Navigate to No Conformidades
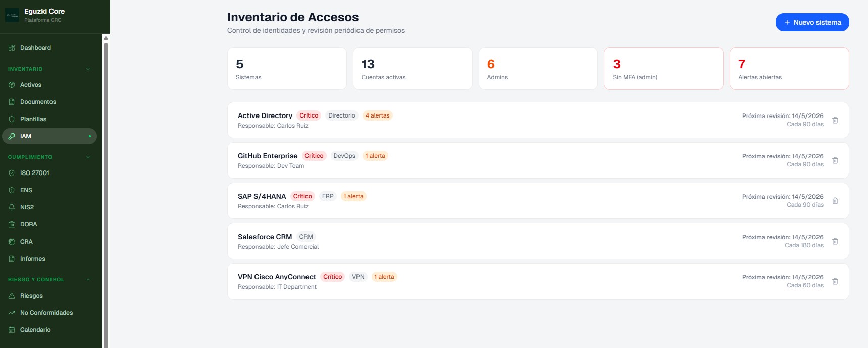The height and width of the screenshot is (348, 868). tap(46, 313)
